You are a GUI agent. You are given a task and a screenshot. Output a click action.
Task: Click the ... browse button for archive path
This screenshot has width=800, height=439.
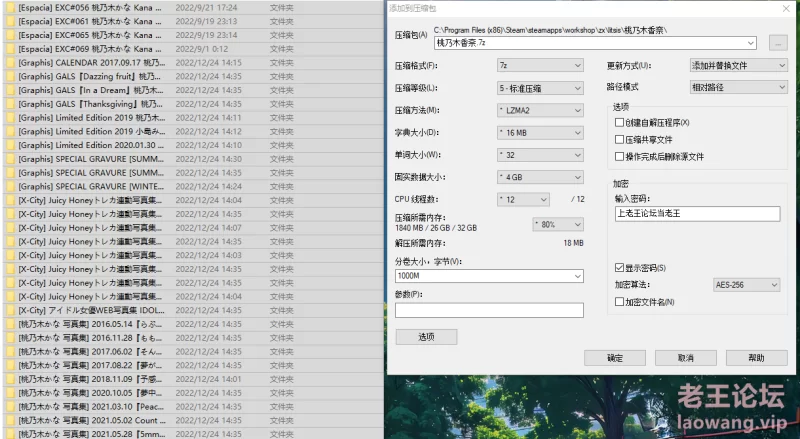(778, 43)
